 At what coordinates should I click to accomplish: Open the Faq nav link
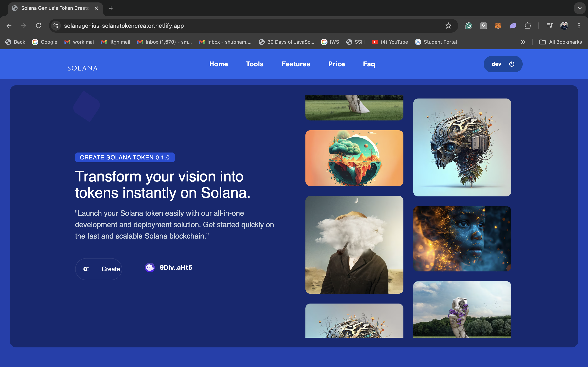(x=369, y=64)
